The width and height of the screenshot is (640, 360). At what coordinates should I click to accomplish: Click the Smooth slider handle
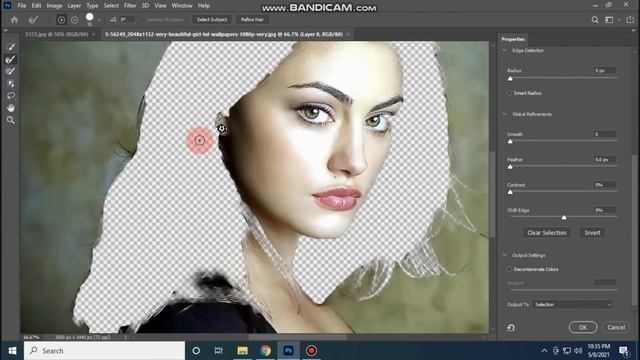[510, 142]
